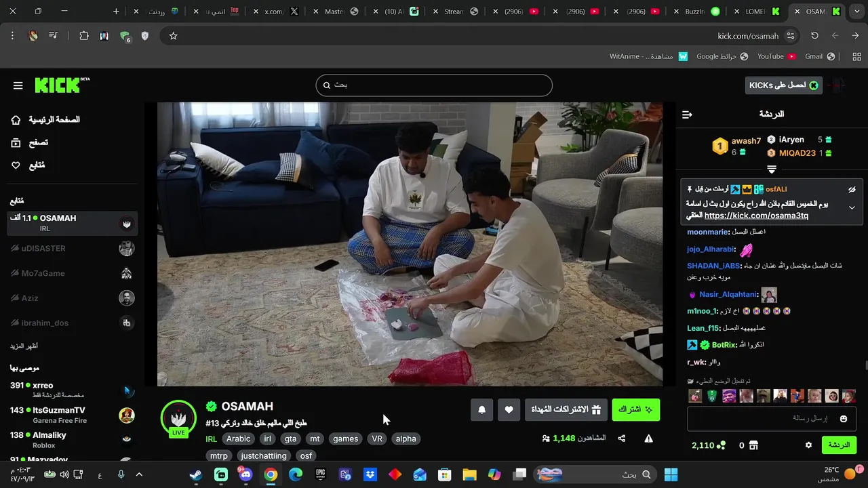Click the live stream video player
The height and width of the screenshot is (488, 868).
(x=410, y=244)
